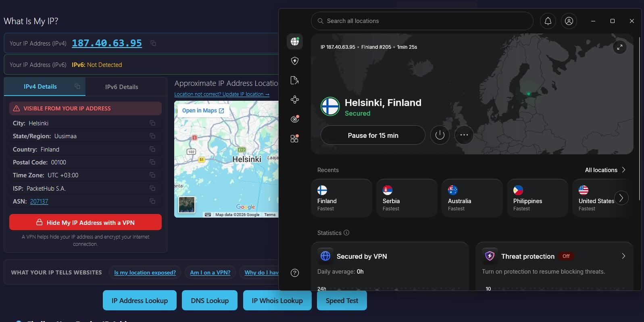Copy the Postal Code 00100 value
Viewport: 644px width, 322px height.
click(152, 162)
